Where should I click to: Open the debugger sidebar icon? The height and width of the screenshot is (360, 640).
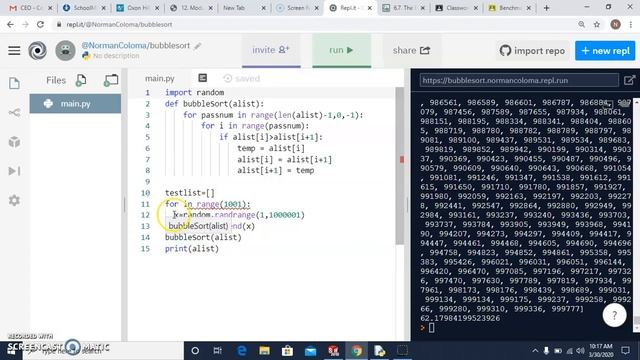point(14,171)
